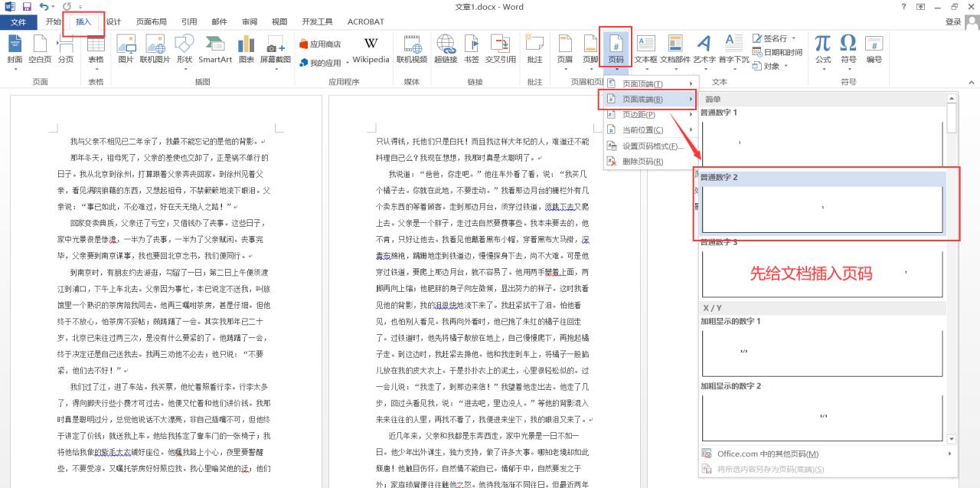Click the Screenshot (屏幕截图) icon

(x=275, y=51)
